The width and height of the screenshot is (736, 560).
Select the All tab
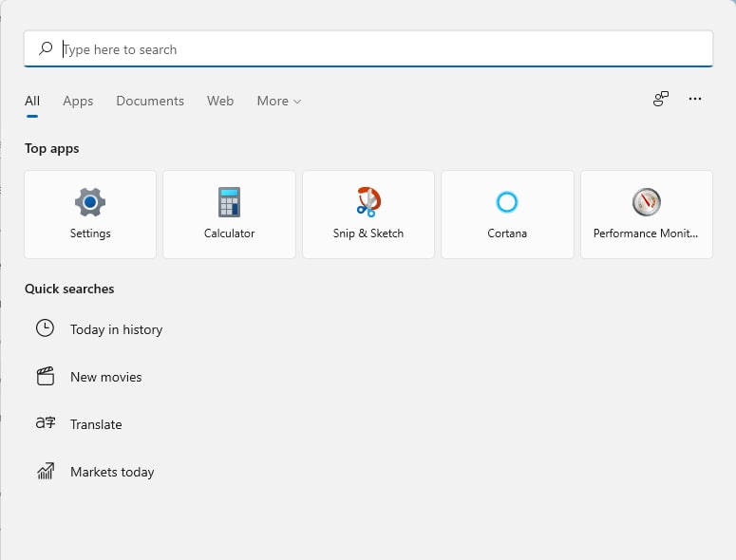pos(32,101)
